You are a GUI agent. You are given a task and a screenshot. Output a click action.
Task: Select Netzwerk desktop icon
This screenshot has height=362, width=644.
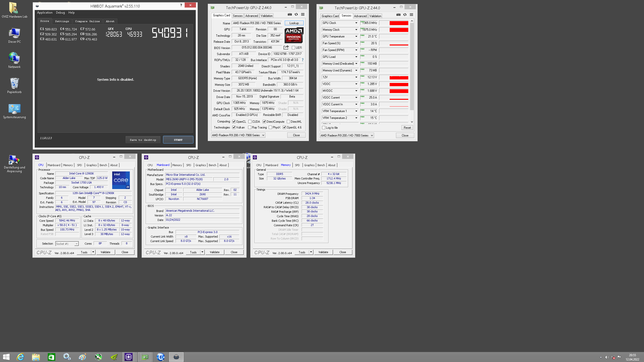pyautogui.click(x=14, y=60)
